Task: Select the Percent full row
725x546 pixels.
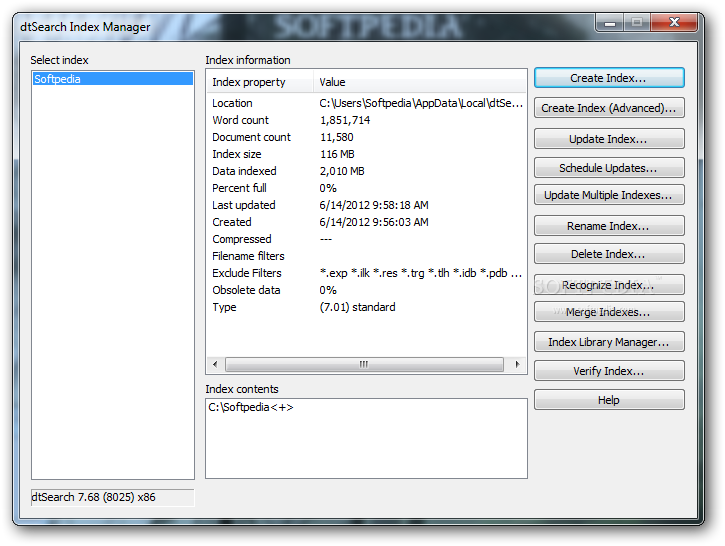Action: [x=367, y=188]
